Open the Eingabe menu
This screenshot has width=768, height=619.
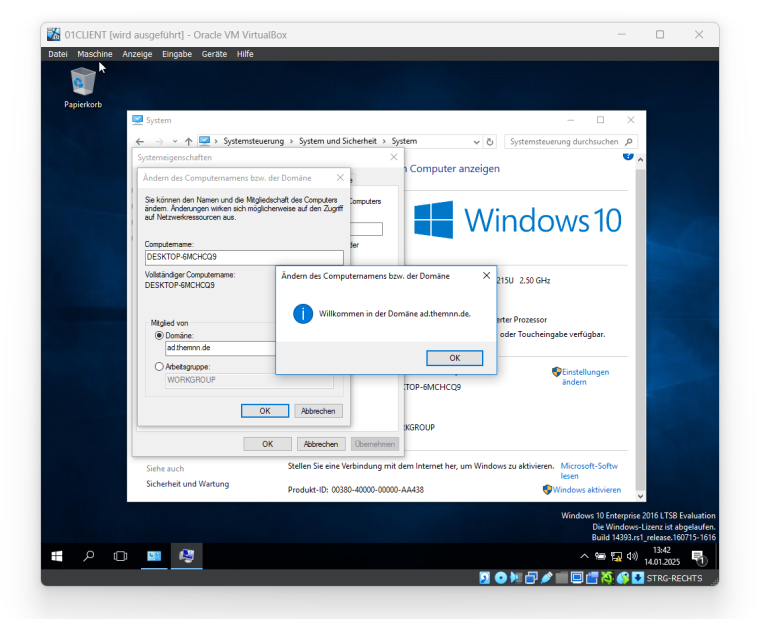click(177, 54)
